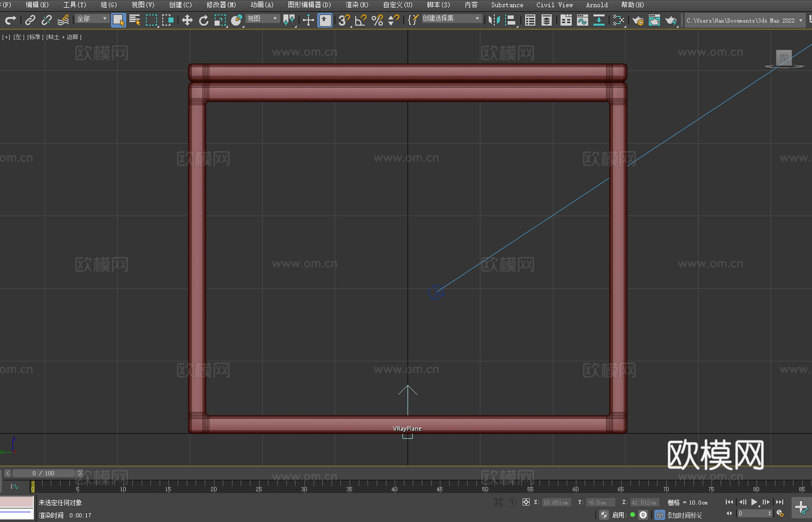
Task: Click the Redo arrow icon
Action: point(10,20)
